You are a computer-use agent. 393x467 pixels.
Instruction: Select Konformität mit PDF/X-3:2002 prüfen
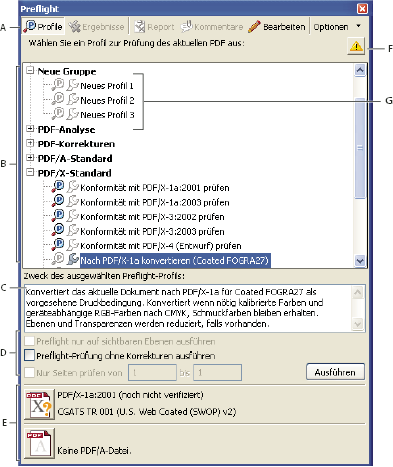152,217
